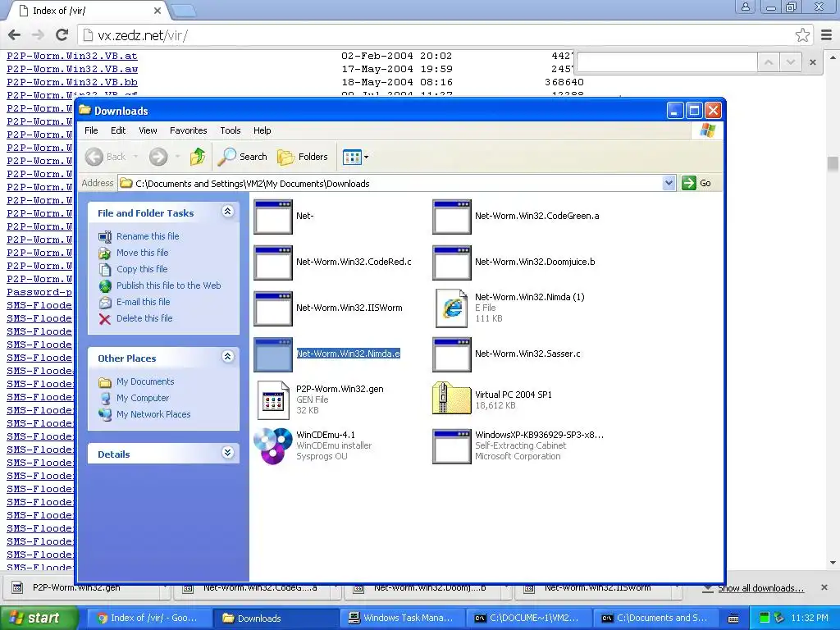Screen dimensions: 840x630
Task: Click the vx.zedz.net/vir/ URL bar
Action: pos(445,35)
